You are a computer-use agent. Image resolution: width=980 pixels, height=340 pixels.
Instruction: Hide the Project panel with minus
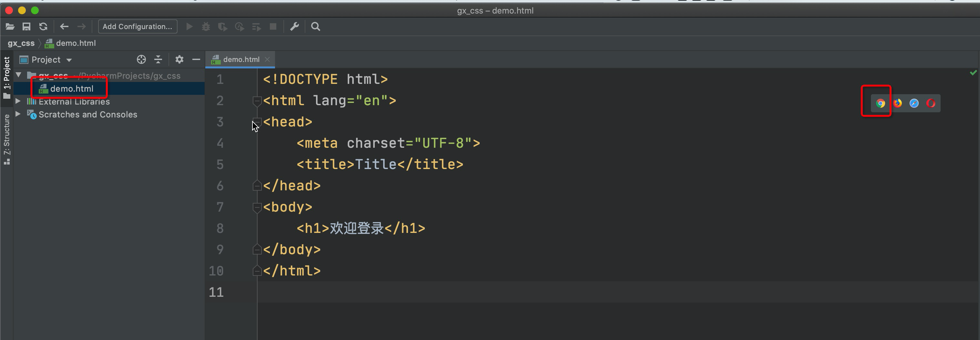[196, 59]
